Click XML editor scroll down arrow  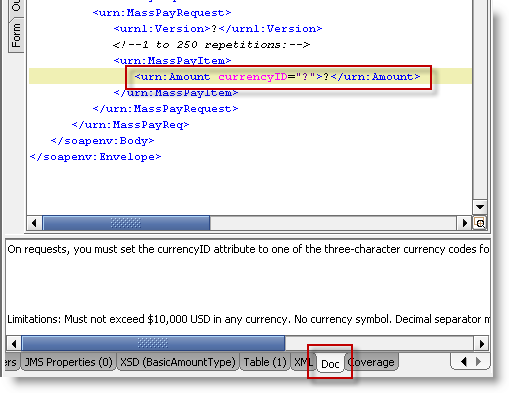(480, 207)
